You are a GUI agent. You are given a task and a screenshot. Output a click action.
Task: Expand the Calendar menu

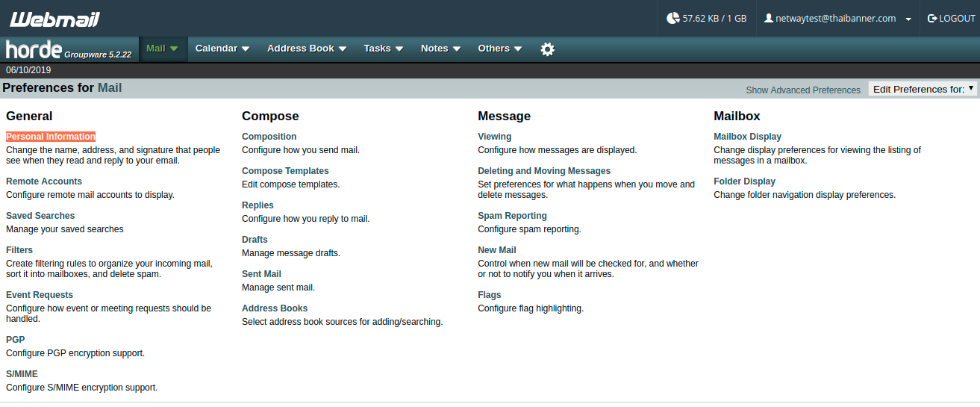tap(222, 49)
